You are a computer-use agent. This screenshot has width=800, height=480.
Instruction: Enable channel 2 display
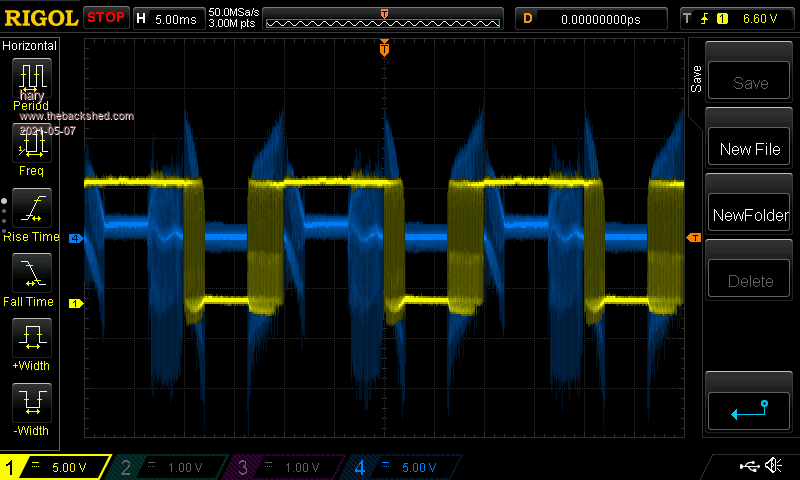click(170, 467)
